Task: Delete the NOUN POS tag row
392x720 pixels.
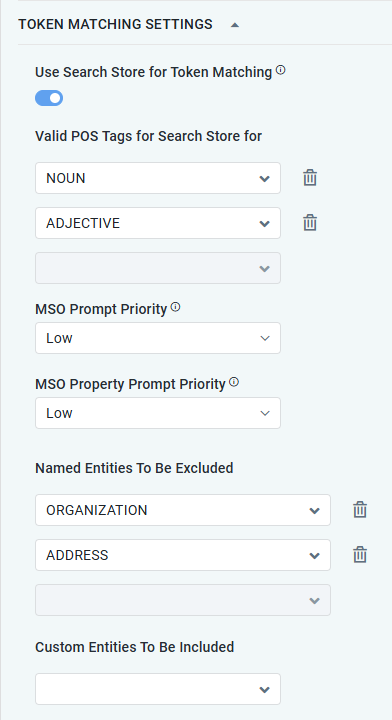Action: [x=310, y=178]
